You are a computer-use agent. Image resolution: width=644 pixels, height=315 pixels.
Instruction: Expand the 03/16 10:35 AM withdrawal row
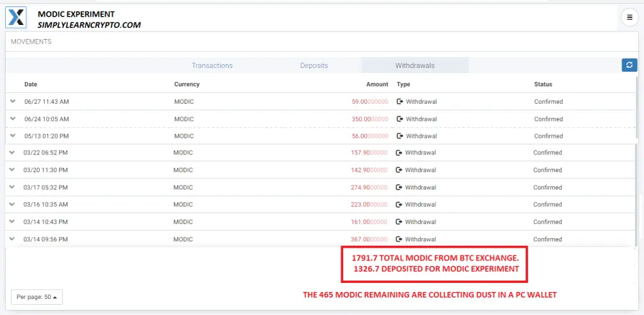point(12,204)
